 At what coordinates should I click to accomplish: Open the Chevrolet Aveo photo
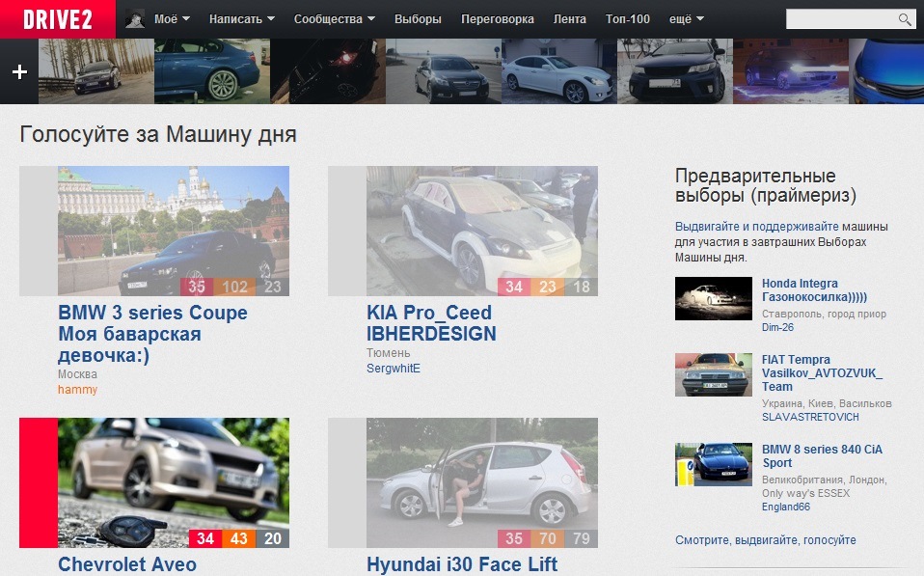(174, 482)
